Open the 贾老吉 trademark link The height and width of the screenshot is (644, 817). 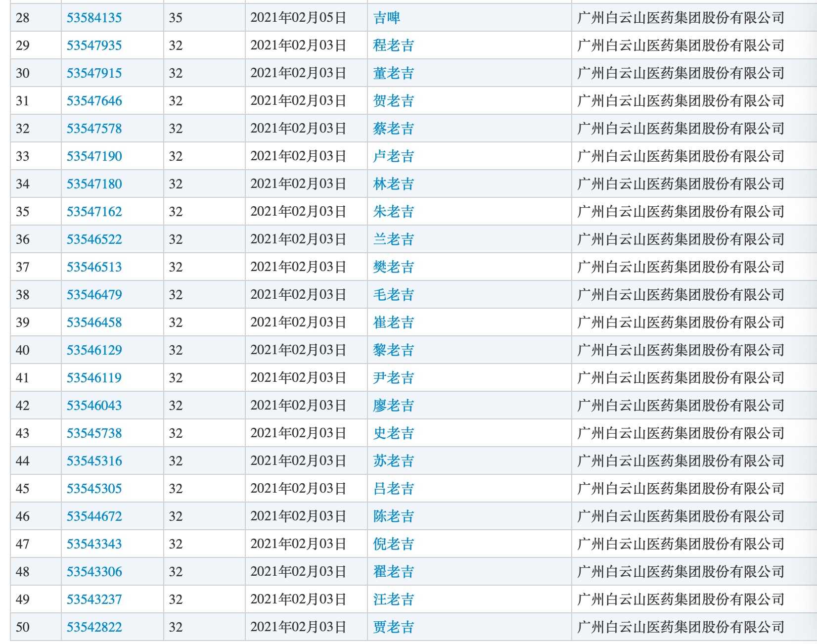tap(393, 627)
